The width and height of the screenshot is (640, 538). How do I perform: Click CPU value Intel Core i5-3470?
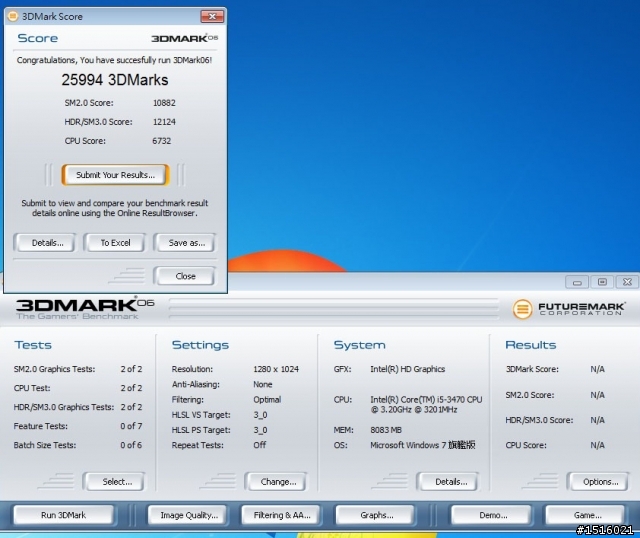[x=426, y=404]
